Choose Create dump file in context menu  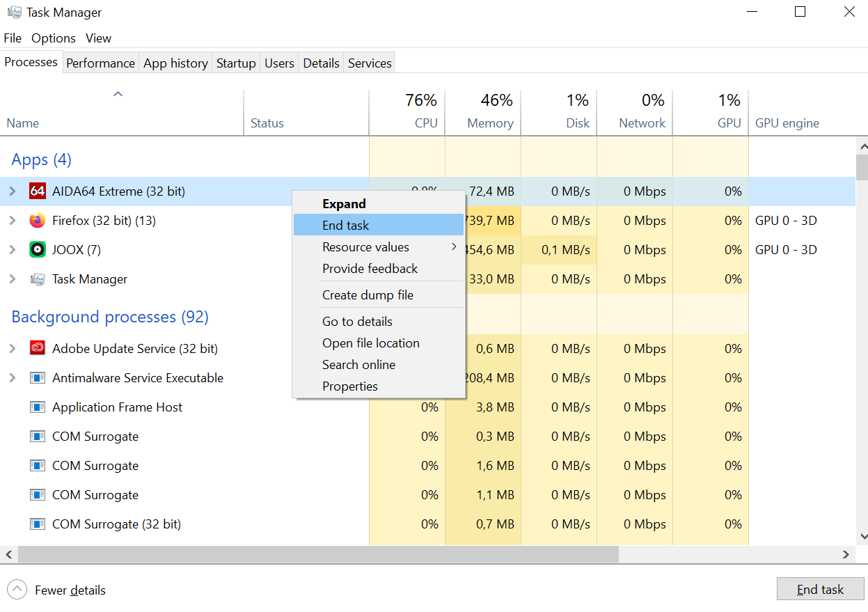click(379, 295)
